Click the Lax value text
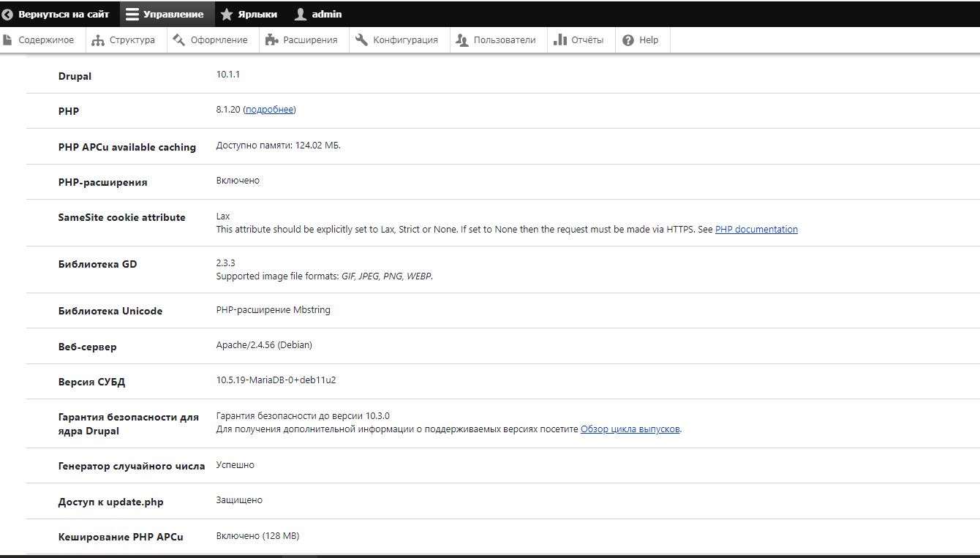 (223, 216)
